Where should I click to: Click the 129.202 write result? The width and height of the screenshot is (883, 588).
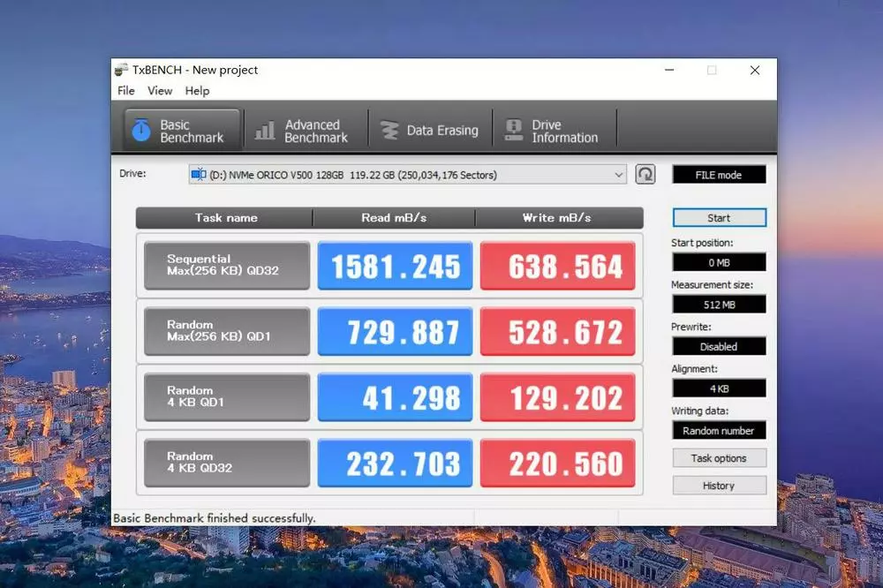click(557, 397)
